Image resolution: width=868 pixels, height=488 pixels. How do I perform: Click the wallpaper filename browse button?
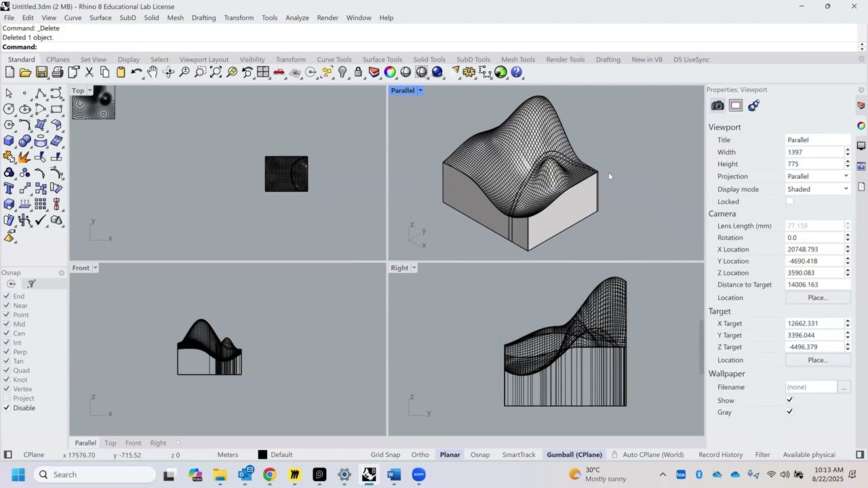tap(844, 387)
